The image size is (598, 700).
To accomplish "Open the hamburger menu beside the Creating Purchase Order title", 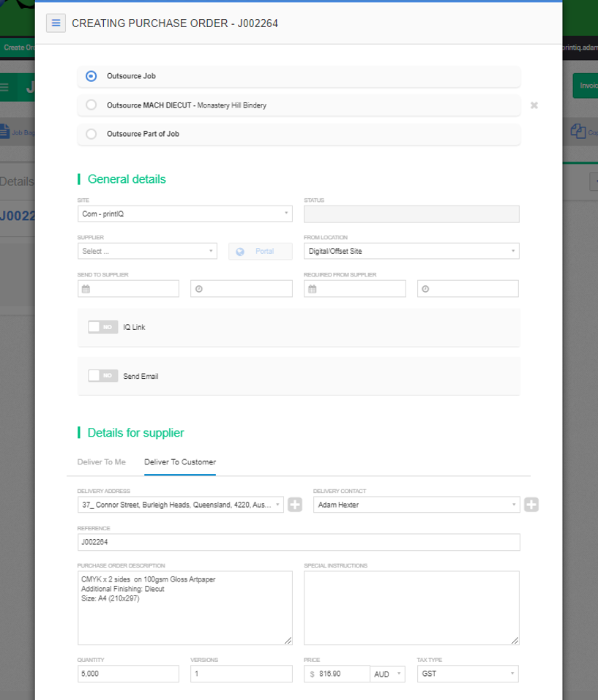I will pos(56,23).
